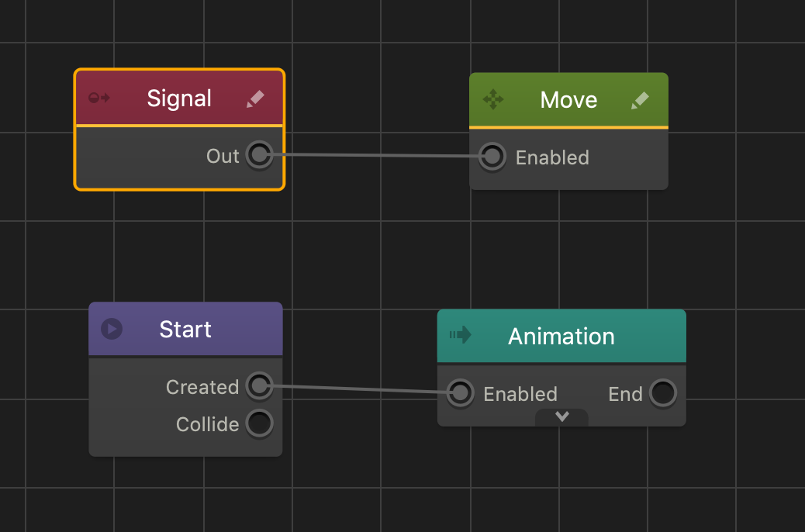Click the wire connecting Start to Animation
The height and width of the screenshot is (532, 805).
point(360,389)
